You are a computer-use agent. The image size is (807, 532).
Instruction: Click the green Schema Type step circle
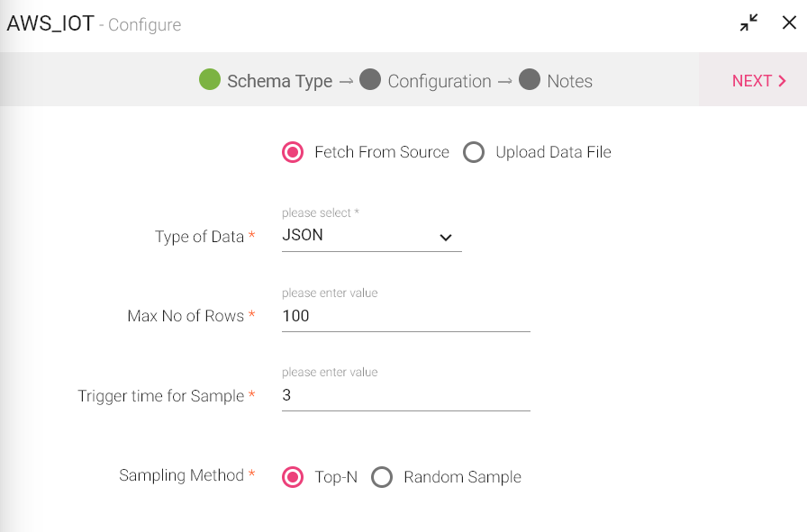click(x=210, y=79)
